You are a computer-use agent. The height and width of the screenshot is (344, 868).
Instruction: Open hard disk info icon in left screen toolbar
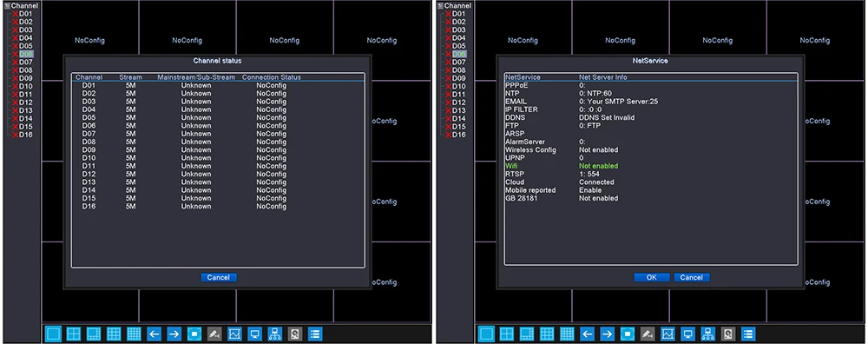294,334
